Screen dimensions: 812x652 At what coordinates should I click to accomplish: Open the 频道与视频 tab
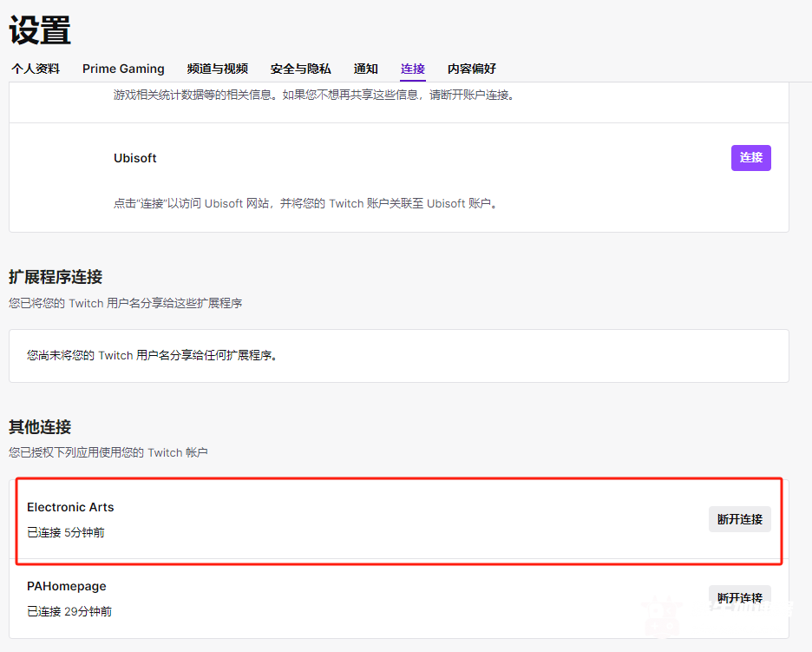click(x=218, y=69)
